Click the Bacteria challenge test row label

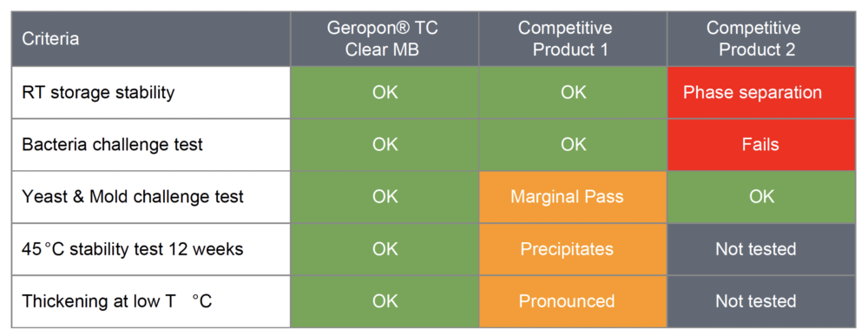[150, 144]
